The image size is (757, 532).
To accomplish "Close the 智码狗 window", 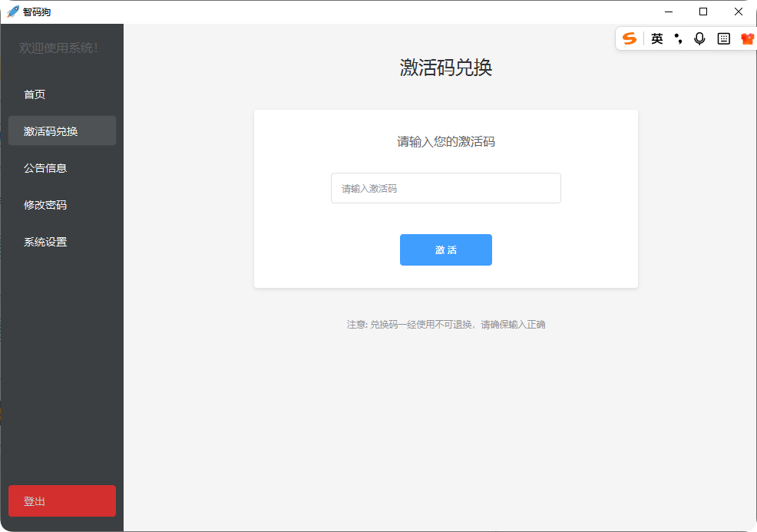I will pyautogui.click(x=738, y=12).
